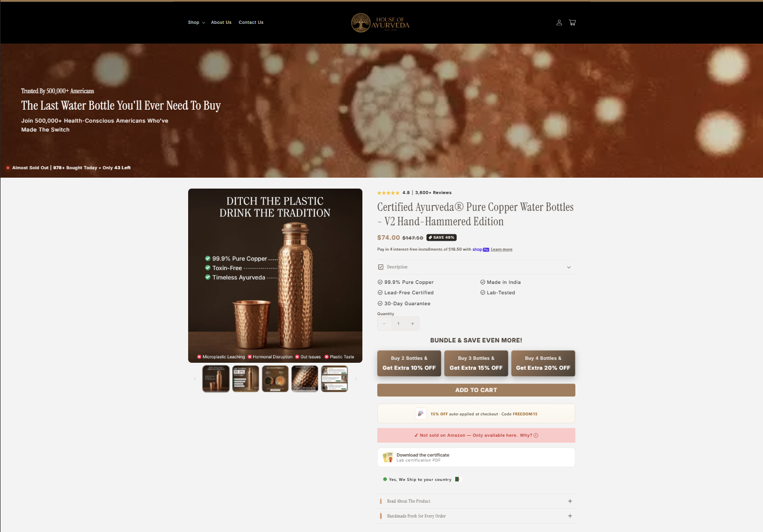
Task: Decrease quantity with the minus button
Action: [384, 324]
